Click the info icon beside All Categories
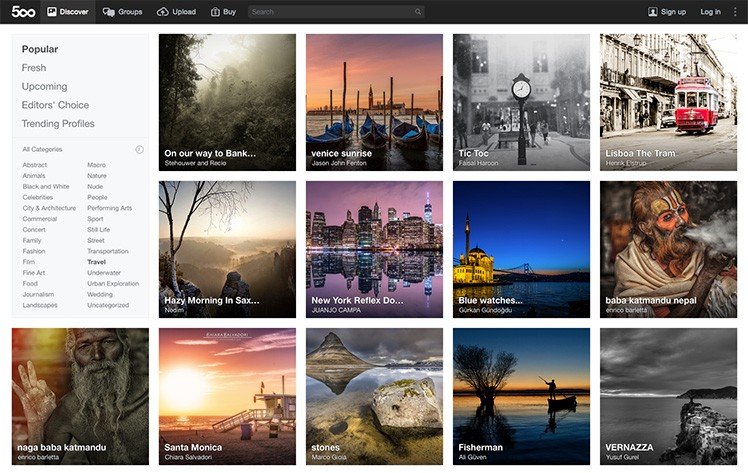The height and width of the screenshot is (473, 748). pos(139,149)
